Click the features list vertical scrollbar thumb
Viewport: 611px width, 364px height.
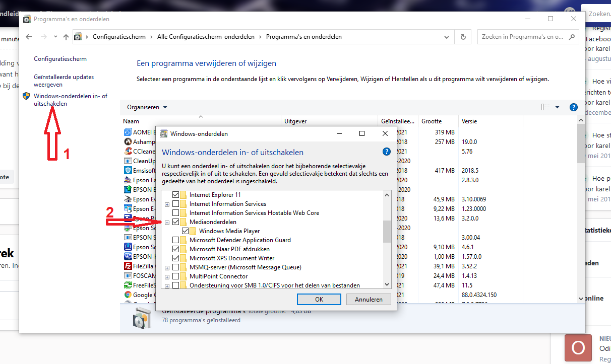point(387,232)
